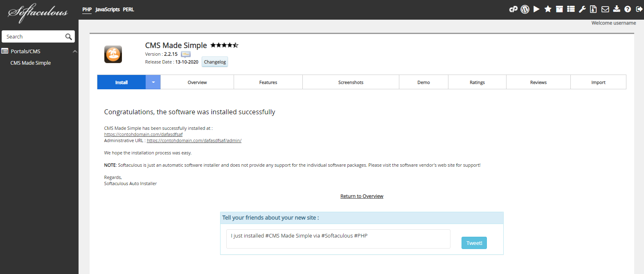
Task: Click the search magnifier icon
Action: 68,37
